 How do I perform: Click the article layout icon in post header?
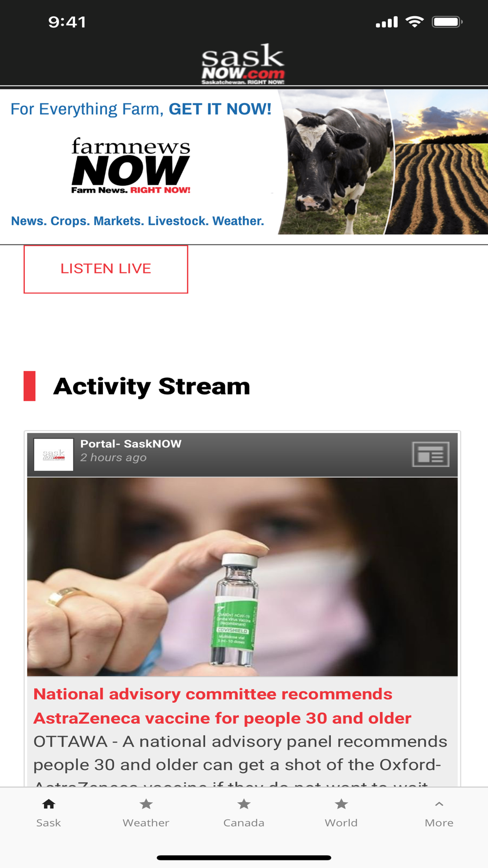click(430, 455)
